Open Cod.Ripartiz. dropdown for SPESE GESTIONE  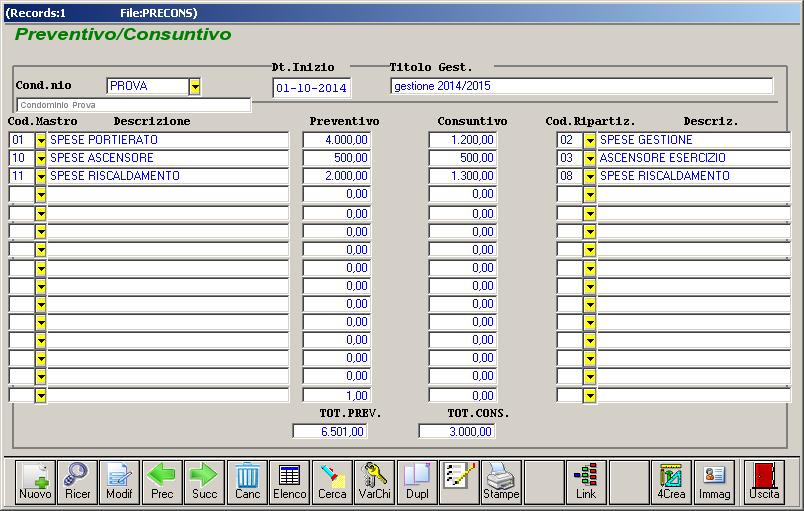tap(590, 140)
